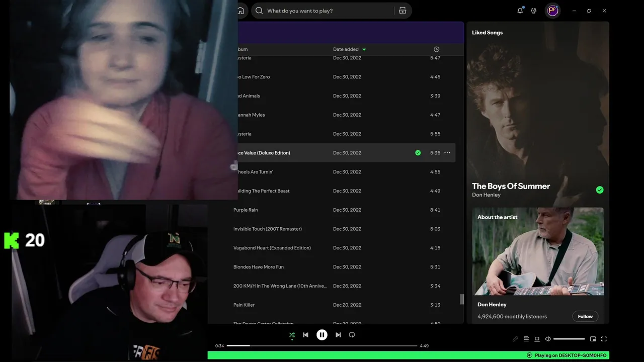Open Friend Activity icon
The image size is (644, 362).
[534, 11]
